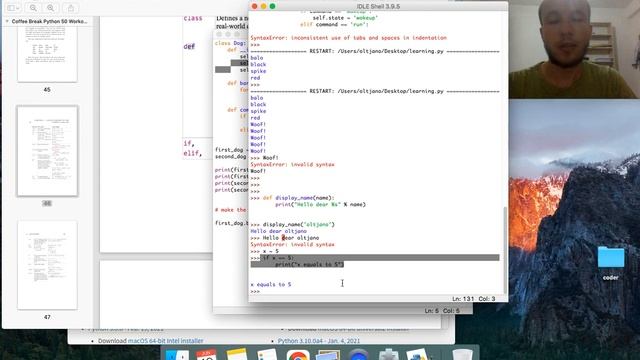Select page 46 thumbnail in sidebar

[x=47, y=151]
